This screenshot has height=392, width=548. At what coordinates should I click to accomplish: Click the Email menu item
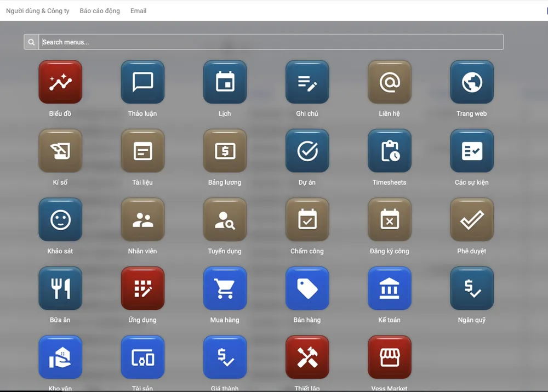pos(138,11)
